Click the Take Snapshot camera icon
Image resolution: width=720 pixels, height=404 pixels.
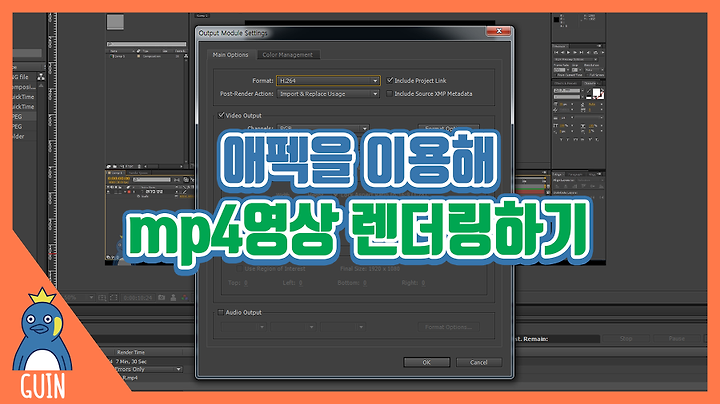coord(162,297)
